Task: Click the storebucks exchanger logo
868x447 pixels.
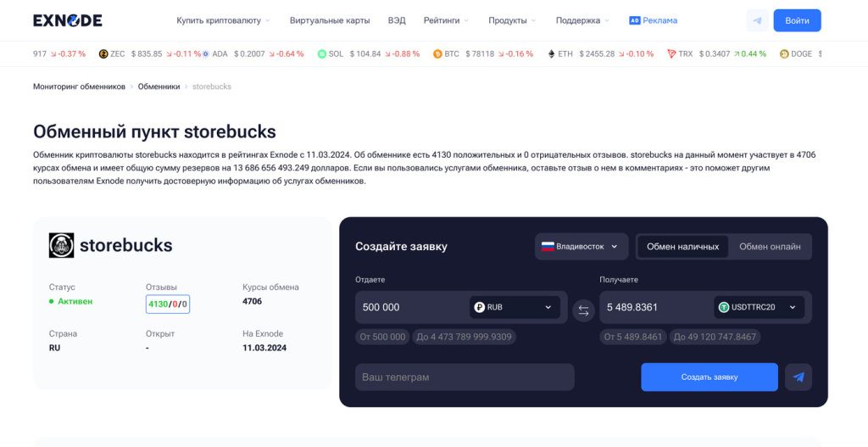Action: [61, 245]
